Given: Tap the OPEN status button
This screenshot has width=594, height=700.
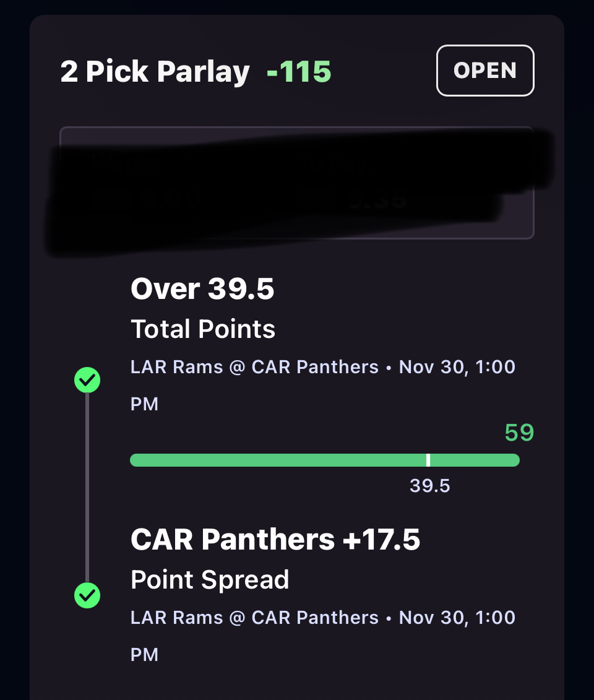Looking at the screenshot, I should click(485, 71).
